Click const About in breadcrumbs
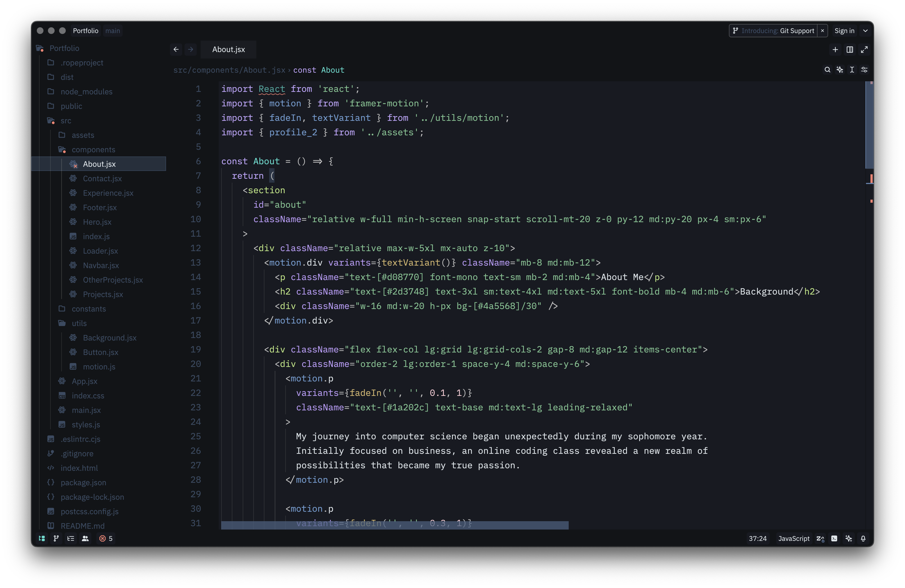 click(x=319, y=70)
